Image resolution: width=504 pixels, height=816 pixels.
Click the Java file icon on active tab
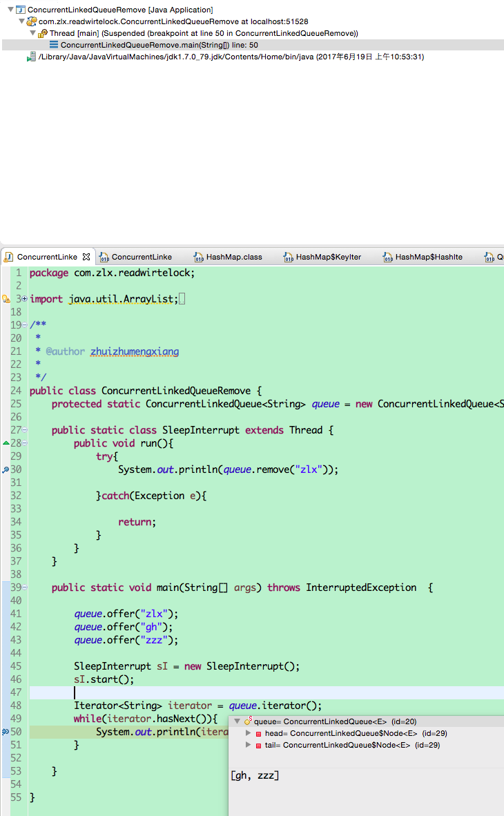[9, 257]
